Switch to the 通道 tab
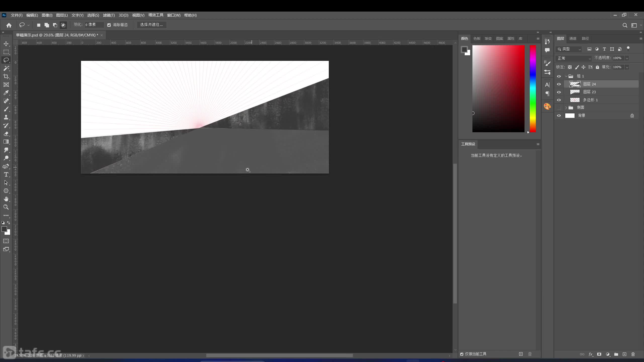Viewport: 644px width, 362px height. [x=573, y=38]
